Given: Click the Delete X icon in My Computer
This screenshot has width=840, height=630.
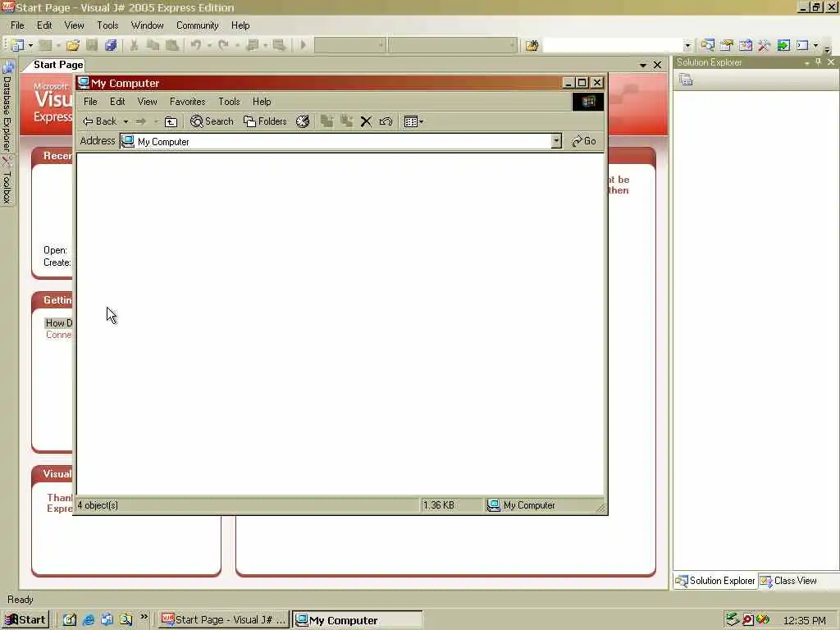Looking at the screenshot, I should pos(366,121).
